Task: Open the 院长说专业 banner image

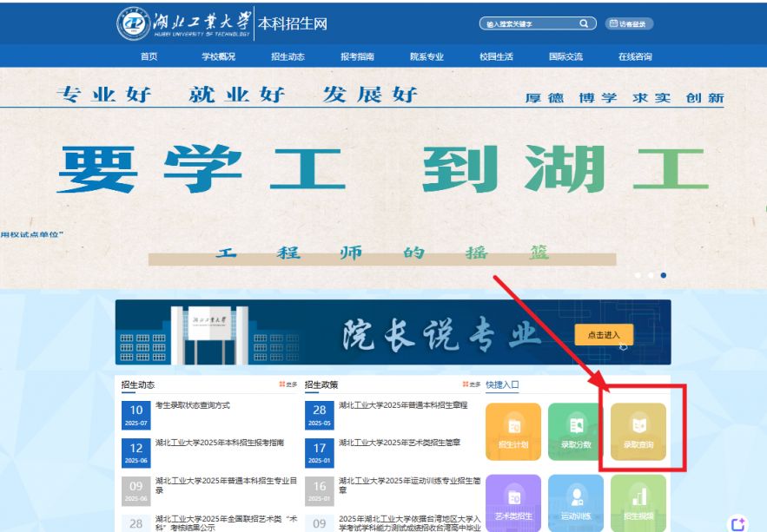Action: pos(393,332)
